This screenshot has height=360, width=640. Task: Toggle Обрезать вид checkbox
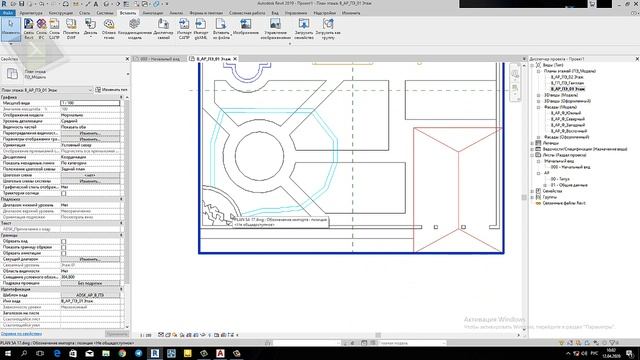(64, 241)
